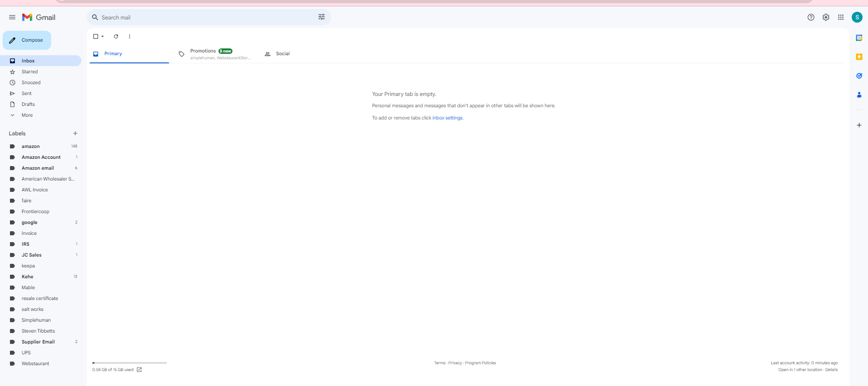Viewport: 868px width, 386px height.
Task: Focus the Search mail field
Action: pos(208,17)
